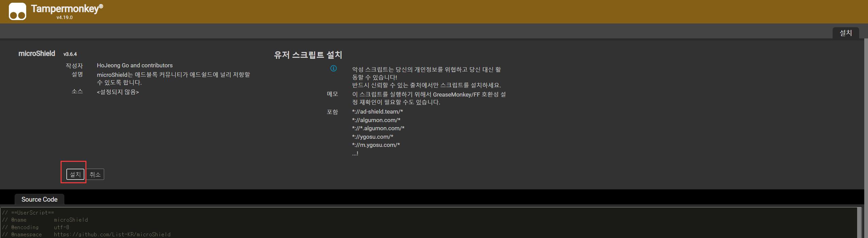Click the *://m.ygosu.com/* include entry
868x238 pixels.
tap(376, 145)
